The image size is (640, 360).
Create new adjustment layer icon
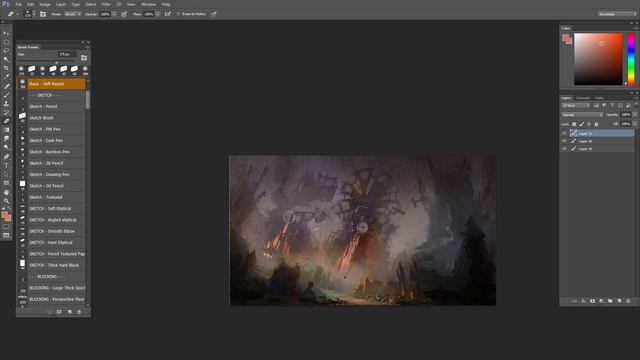(x=601, y=301)
